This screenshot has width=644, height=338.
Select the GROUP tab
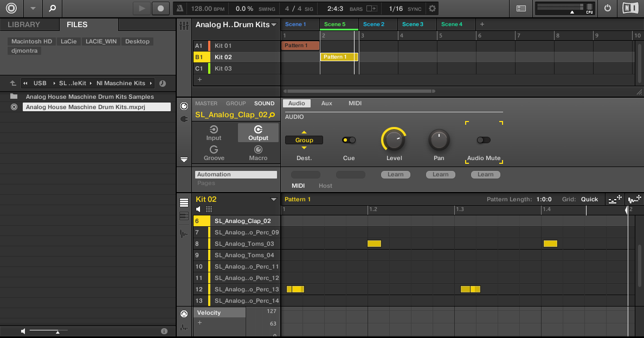[236, 104]
